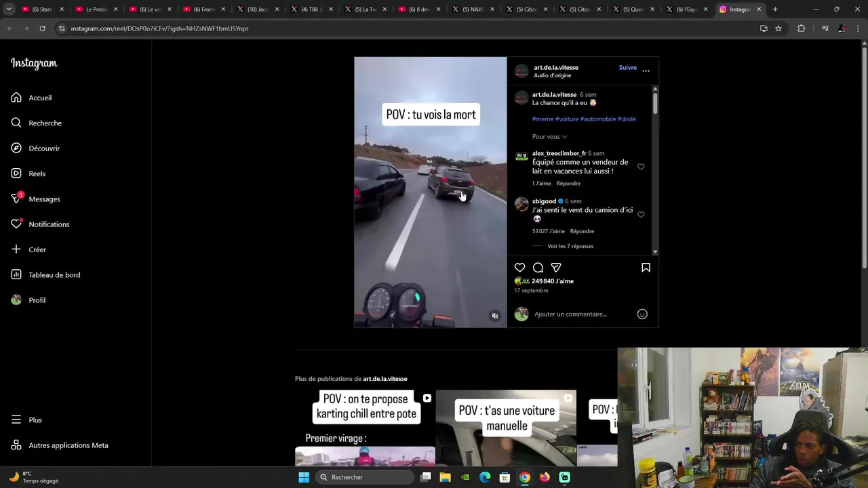Open Reels icon in sidebar
Image resolution: width=868 pixels, height=488 pixels.
(16, 174)
